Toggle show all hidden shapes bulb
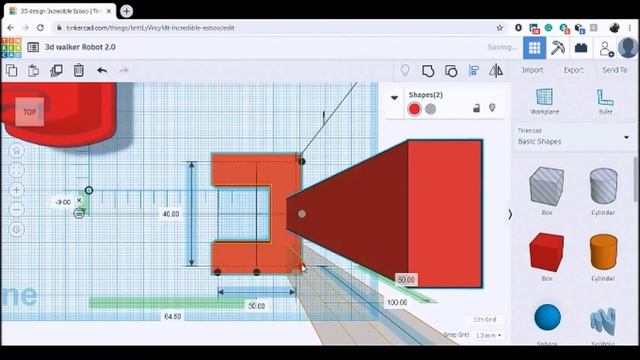Screen dimensions: 640x360 405,70
